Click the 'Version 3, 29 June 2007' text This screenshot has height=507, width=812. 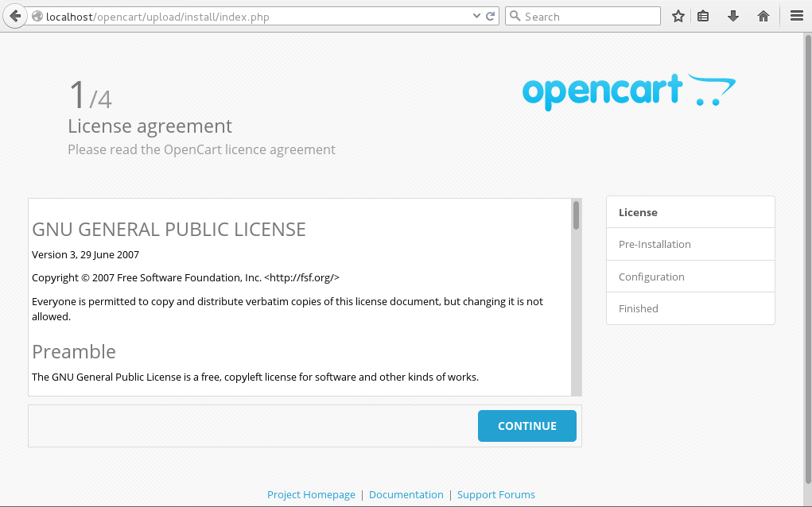coord(85,254)
